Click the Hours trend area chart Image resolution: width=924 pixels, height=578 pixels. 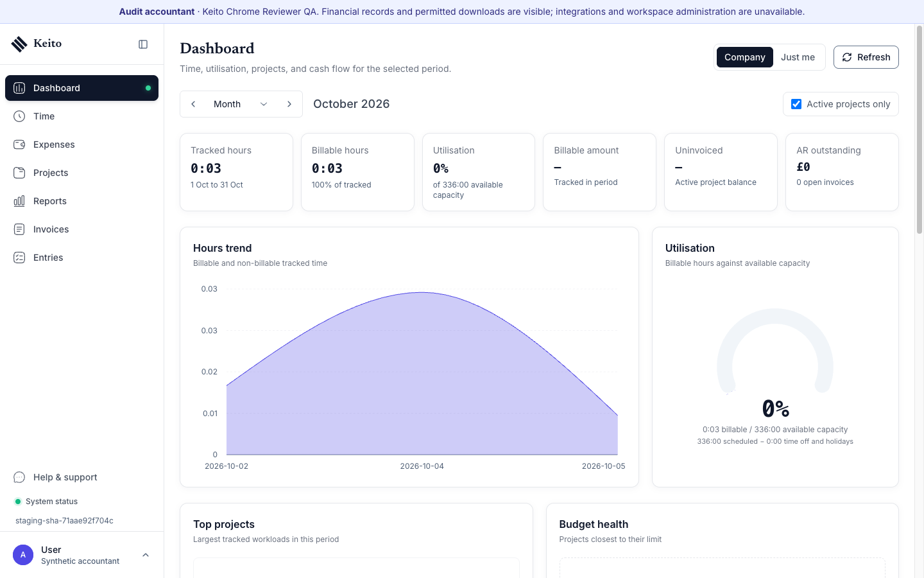422,373
